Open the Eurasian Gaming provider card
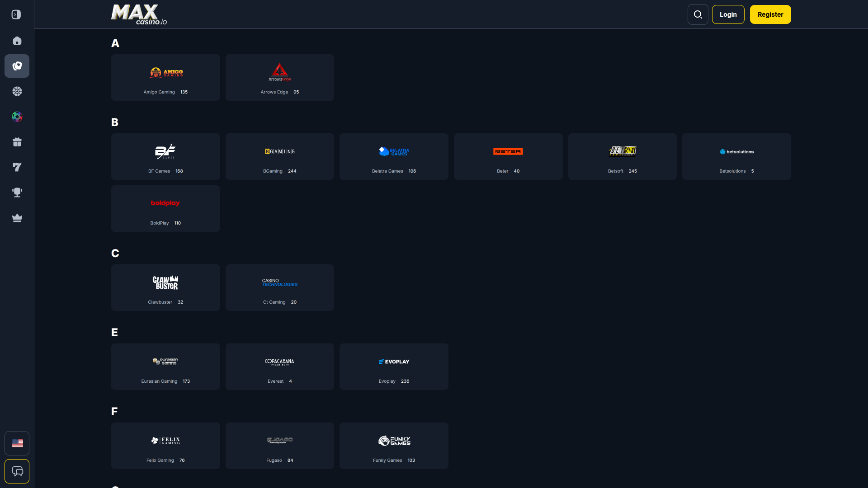The image size is (868, 488). [165, 367]
